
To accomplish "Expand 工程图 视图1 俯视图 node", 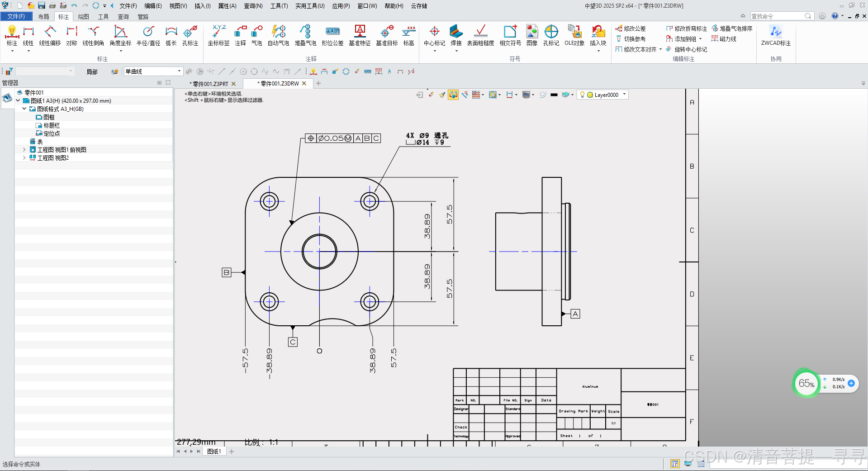I will (24, 149).
